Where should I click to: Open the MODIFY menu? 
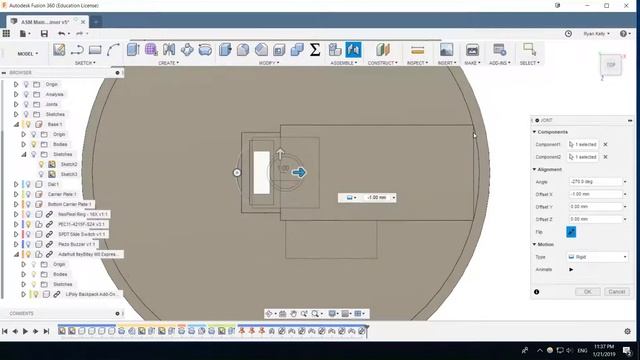pos(269,63)
